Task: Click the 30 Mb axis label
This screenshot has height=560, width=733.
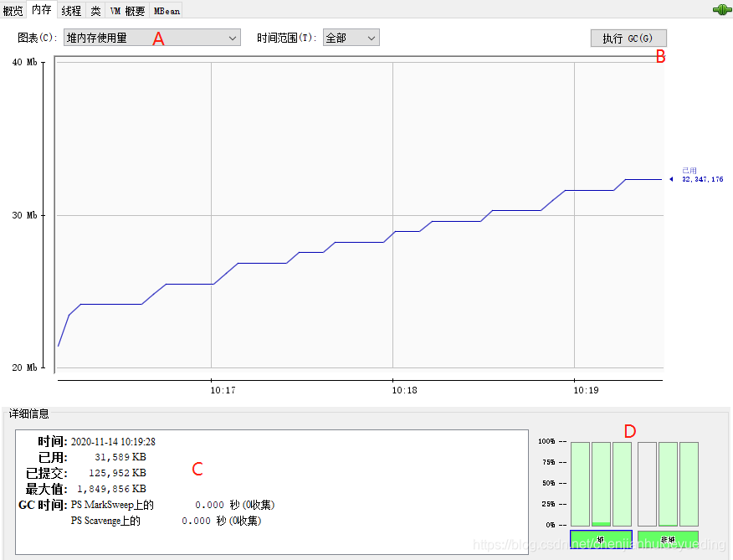Action: (25, 215)
